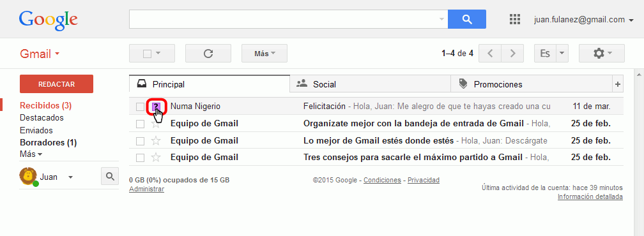Image resolution: width=644 pixels, height=236 pixels.
Task: Tick the checkbox for 'Lo mejor de Gmail' email
Action: pyautogui.click(x=140, y=141)
